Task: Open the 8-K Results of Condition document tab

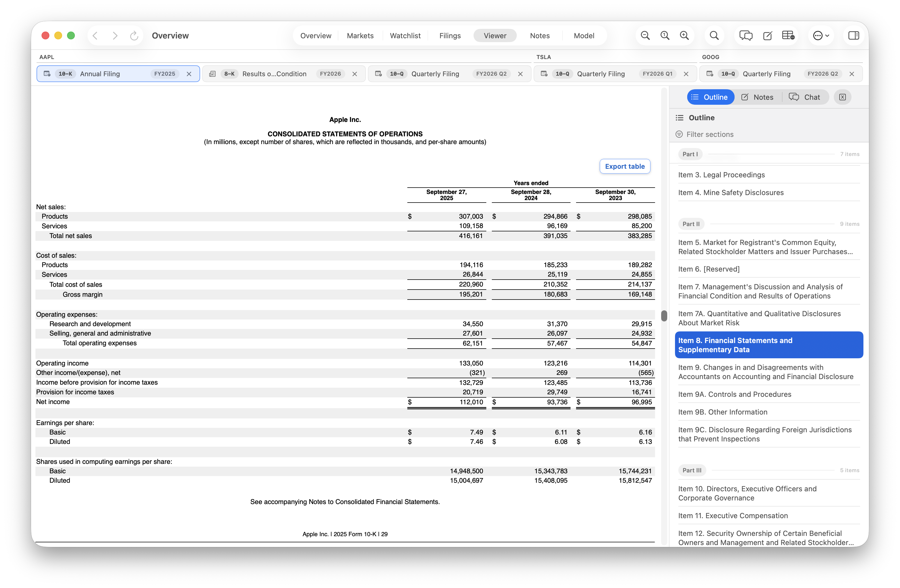Action: [284, 74]
